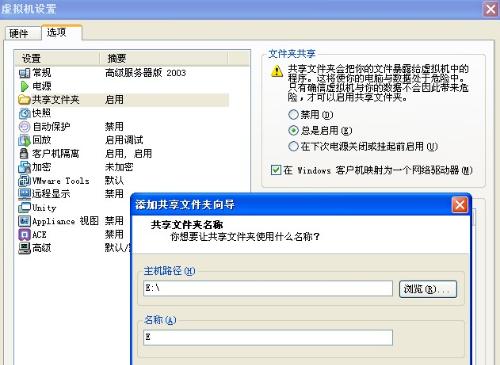Click the 摘要 column header
Viewport: 500px width, 365px height.
click(x=164, y=59)
